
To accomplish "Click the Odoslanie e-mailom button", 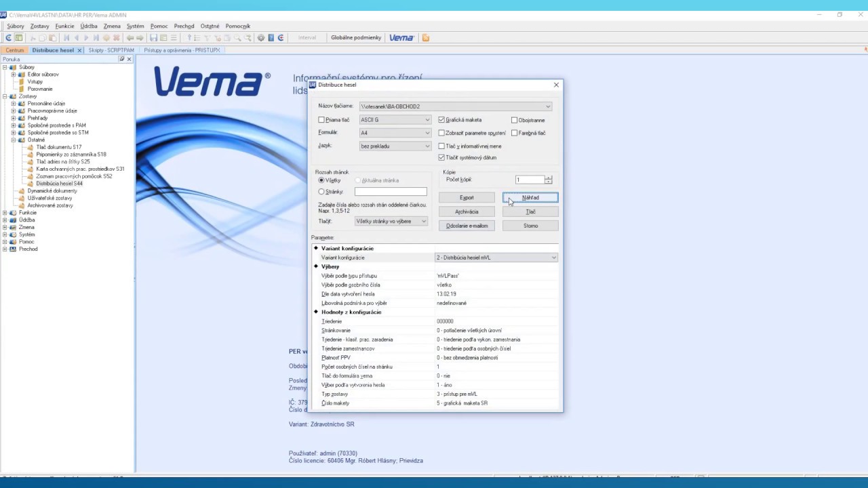I will [x=467, y=226].
